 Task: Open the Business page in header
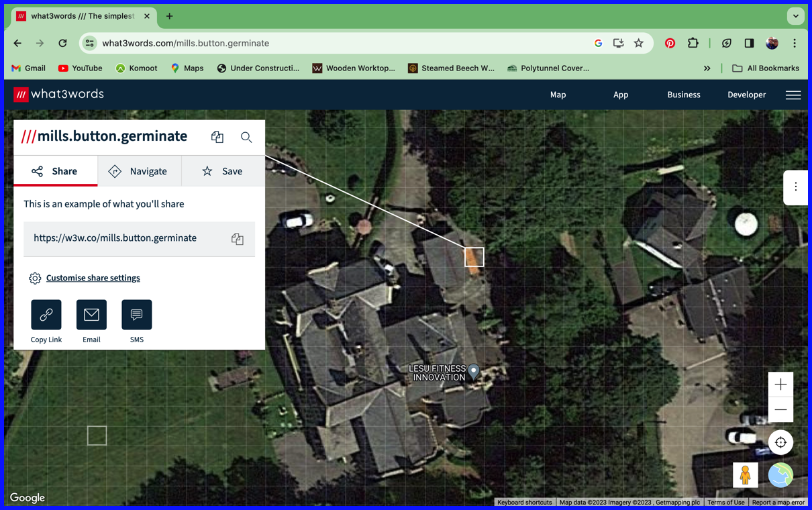tap(684, 95)
